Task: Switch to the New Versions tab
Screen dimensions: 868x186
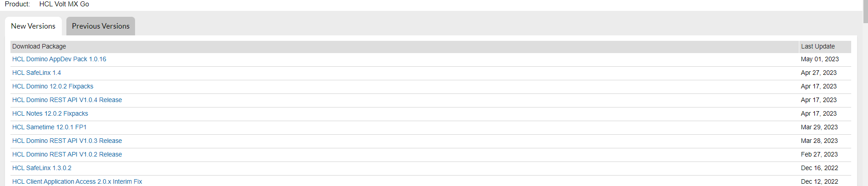Action: (33, 26)
